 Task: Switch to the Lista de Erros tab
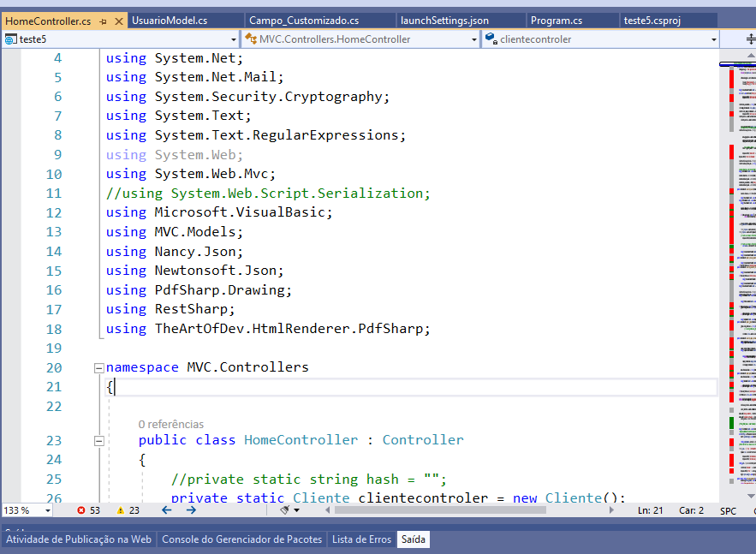(x=361, y=539)
